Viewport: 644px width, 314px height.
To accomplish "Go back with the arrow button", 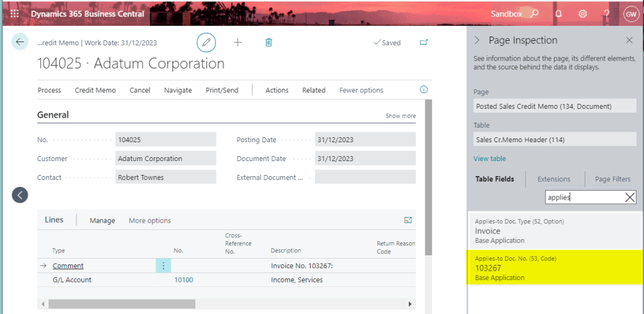I will pyautogui.click(x=20, y=42).
